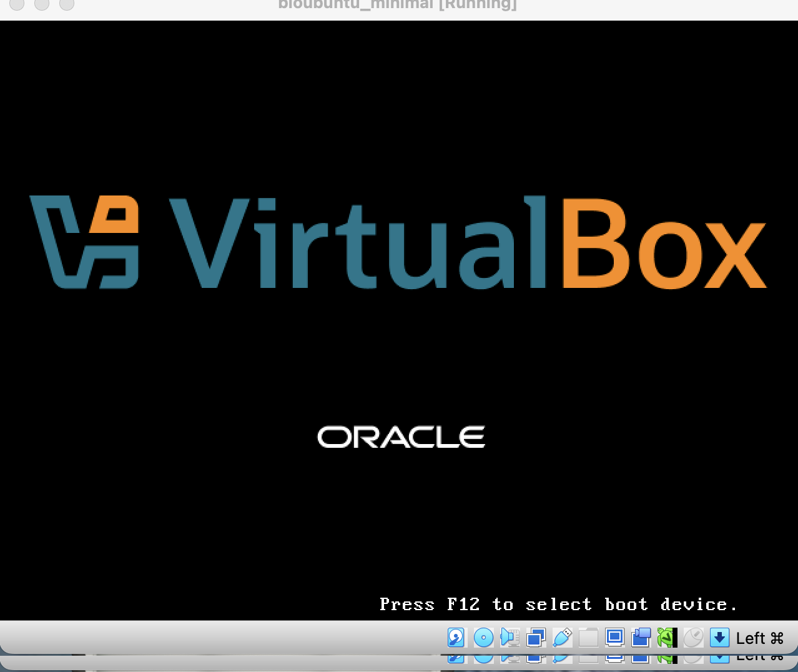Screen dimensions: 798x672
Task: Close the virtual machine window
Action: click(17, 4)
